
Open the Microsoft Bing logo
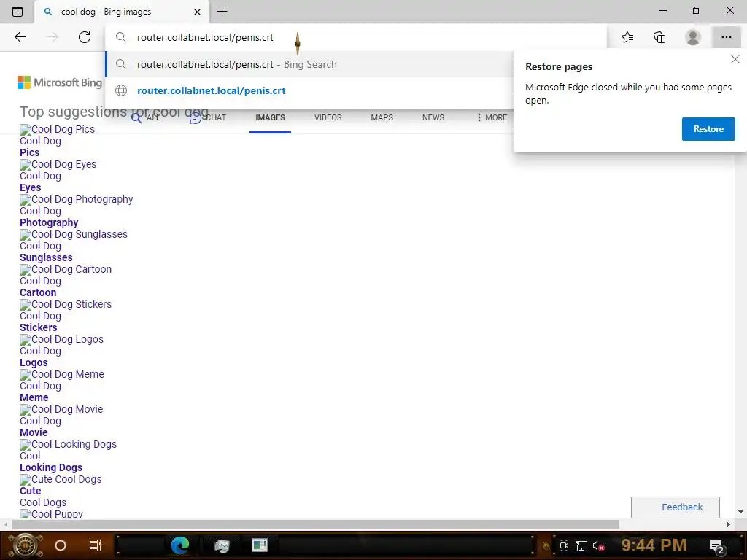[60, 82]
